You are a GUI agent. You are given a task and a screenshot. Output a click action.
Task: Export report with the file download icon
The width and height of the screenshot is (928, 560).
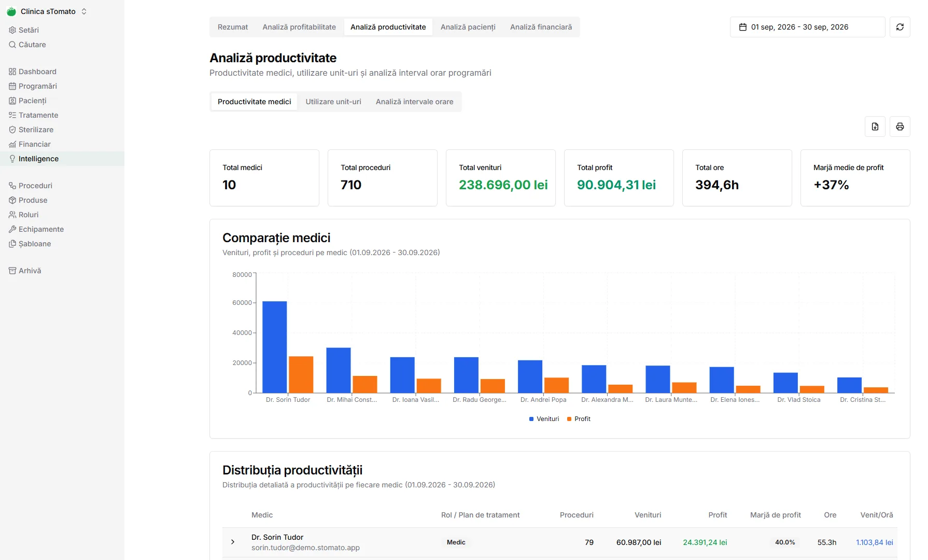(875, 127)
